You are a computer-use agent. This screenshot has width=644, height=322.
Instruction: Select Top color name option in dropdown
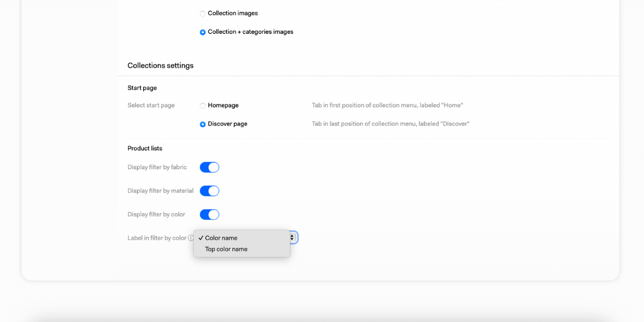241,249
